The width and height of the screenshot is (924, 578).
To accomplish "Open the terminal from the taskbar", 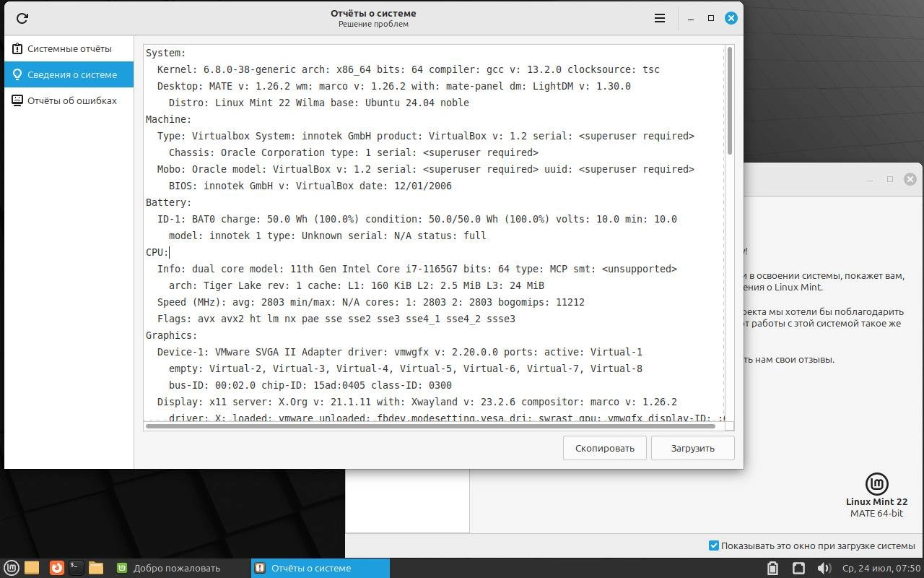I will 76,568.
